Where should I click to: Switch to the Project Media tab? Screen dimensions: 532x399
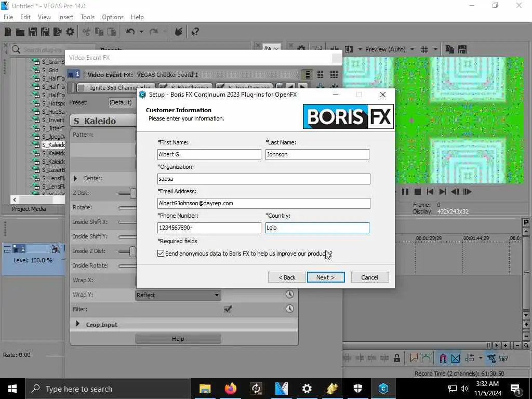29,209
